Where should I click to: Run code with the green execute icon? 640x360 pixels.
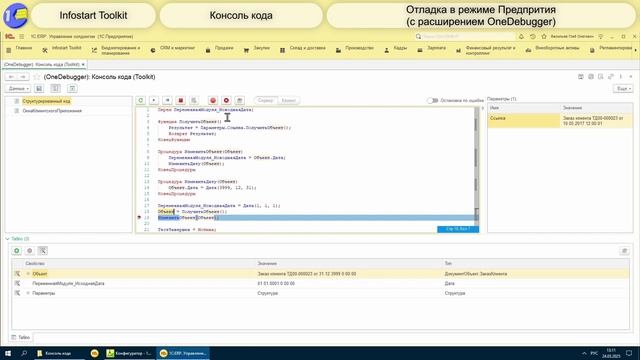pyautogui.click(x=141, y=100)
